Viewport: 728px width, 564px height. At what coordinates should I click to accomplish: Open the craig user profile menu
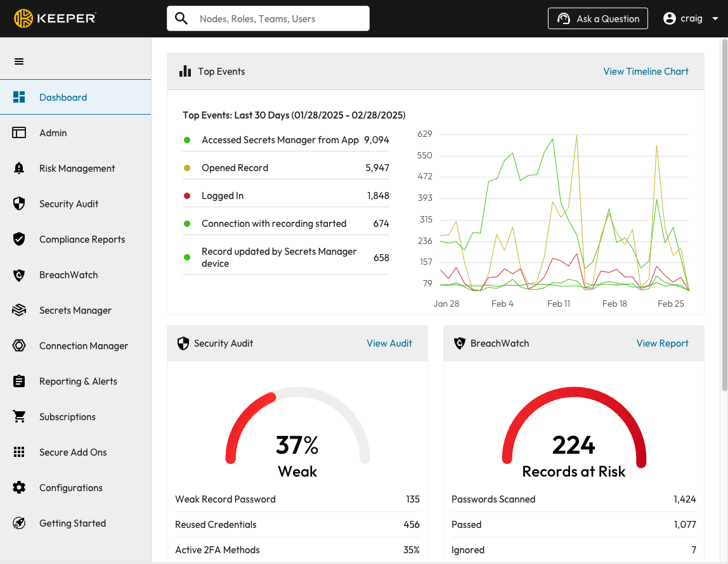[x=684, y=19]
